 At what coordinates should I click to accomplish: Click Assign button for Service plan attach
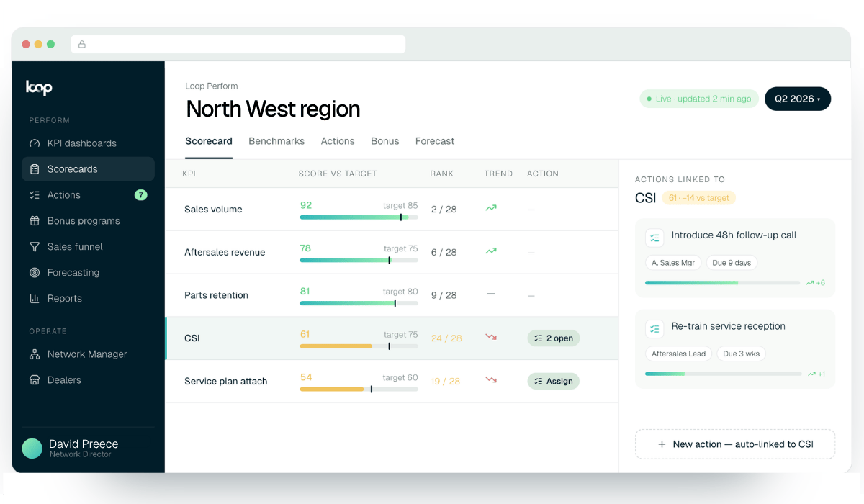pyautogui.click(x=553, y=381)
